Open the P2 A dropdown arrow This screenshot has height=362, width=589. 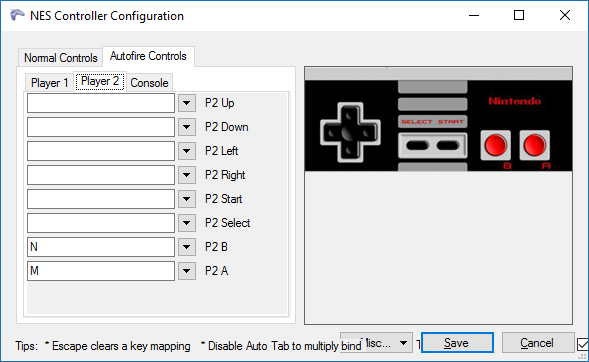[187, 271]
